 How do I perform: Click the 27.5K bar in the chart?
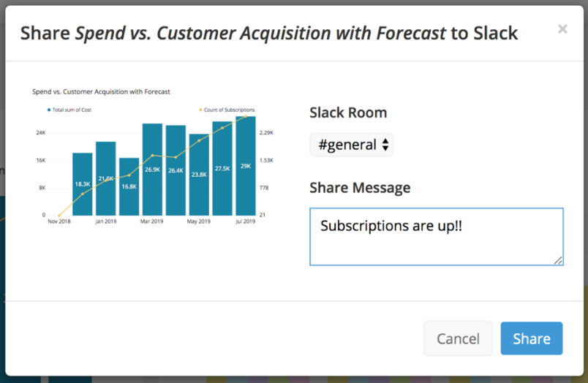click(x=222, y=169)
